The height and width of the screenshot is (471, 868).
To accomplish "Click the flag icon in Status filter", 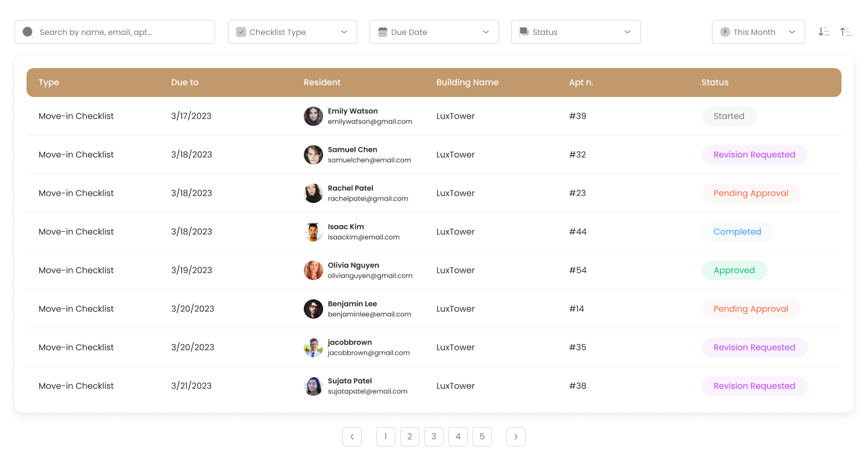I will tap(524, 31).
